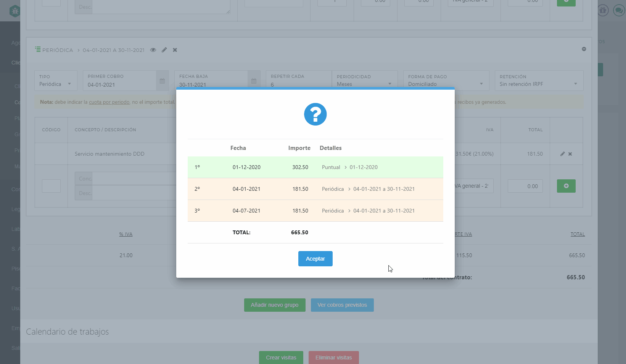Click the empty código input field

tap(51, 186)
